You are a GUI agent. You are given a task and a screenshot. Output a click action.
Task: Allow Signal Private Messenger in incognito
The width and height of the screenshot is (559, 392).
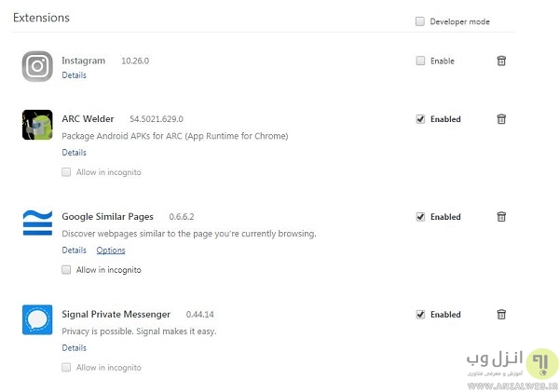tap(66, 368)
